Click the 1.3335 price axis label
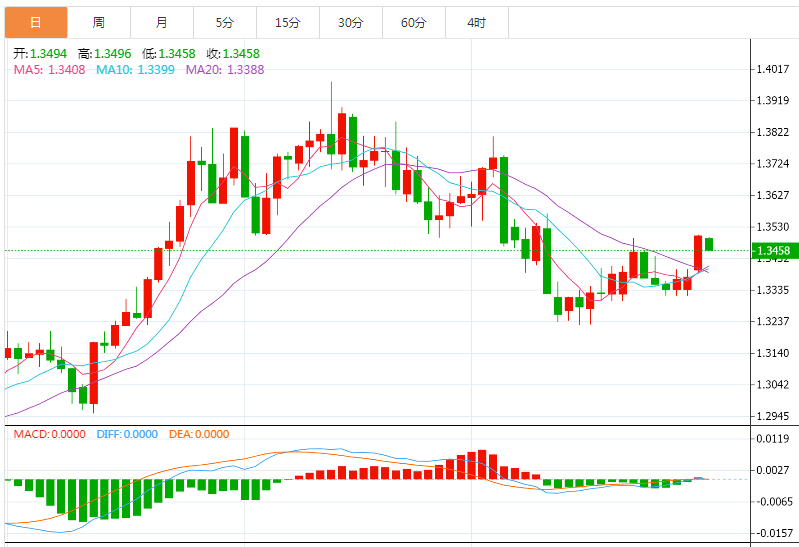 pyautogui.click(x=773, y=290)
